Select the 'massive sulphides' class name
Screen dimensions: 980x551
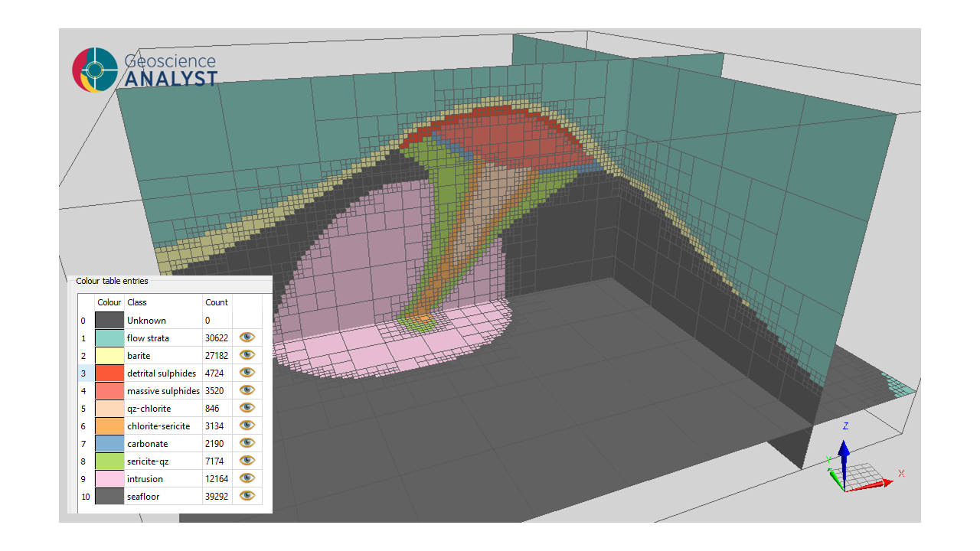tap(163, 391)
